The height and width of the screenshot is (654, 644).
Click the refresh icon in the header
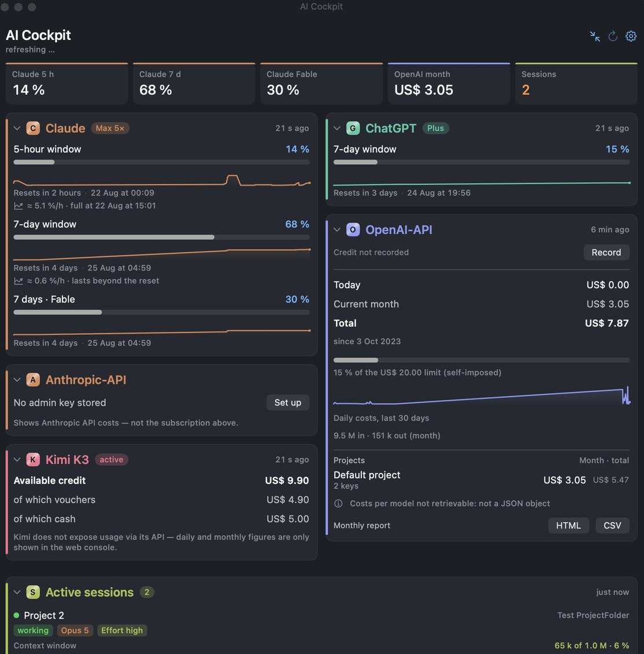point(613,36)
